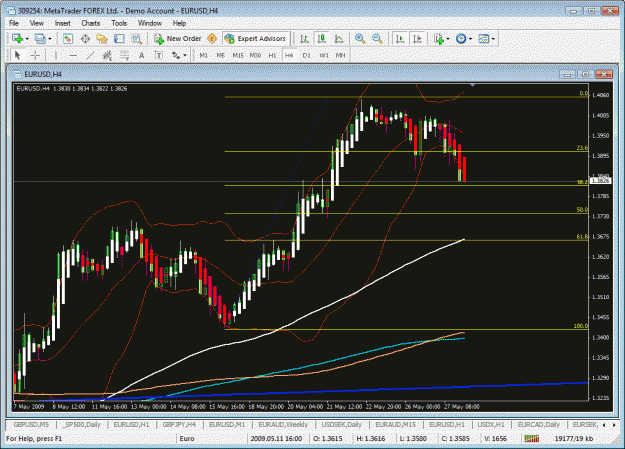Open the View menu
Image resolution: width=625 pixels, height=449 pixels.
36,23
